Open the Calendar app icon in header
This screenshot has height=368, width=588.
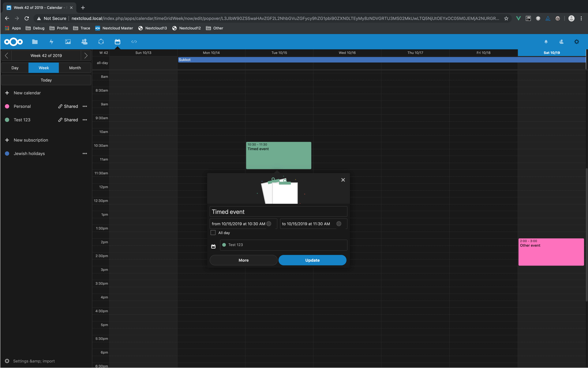click(117, 42)
